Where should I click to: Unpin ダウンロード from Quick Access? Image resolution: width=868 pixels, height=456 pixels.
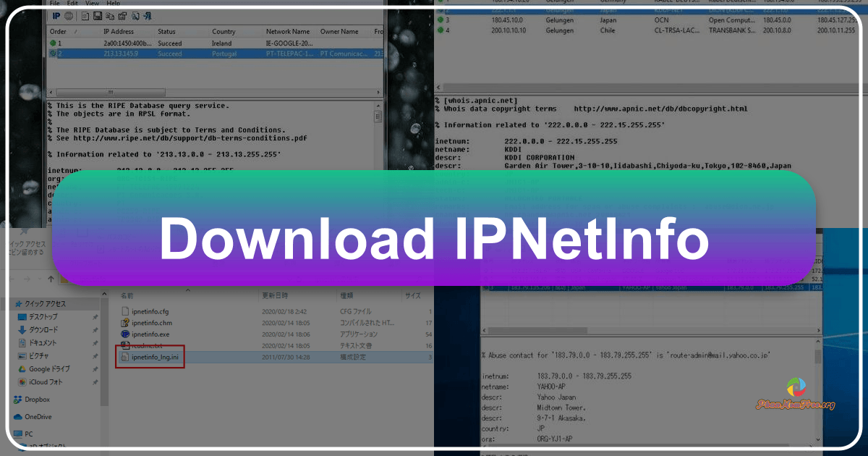[x=96, y=329]
